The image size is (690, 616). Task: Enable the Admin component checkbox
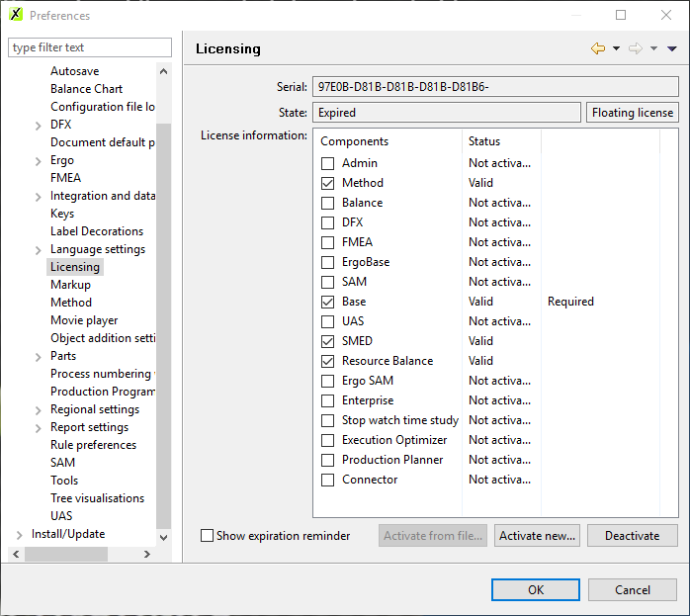327,163
